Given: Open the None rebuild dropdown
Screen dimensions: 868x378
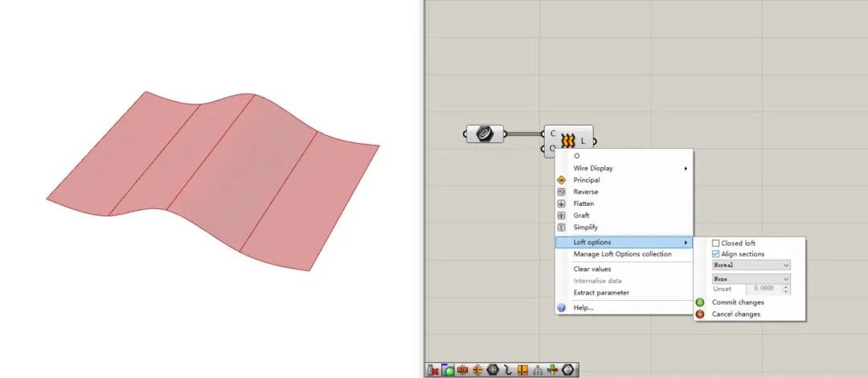Looking at the screenshot, I should (x=751, y=279).
